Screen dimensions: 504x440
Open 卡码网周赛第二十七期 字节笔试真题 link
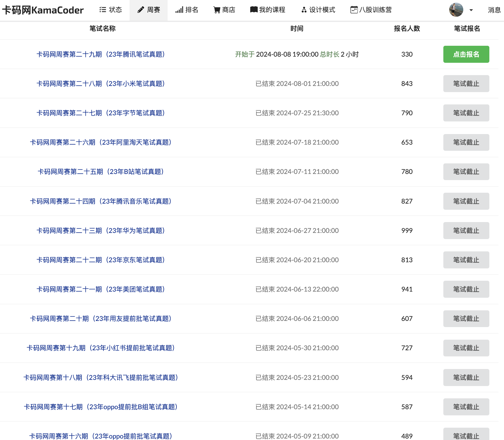point(101,113)
